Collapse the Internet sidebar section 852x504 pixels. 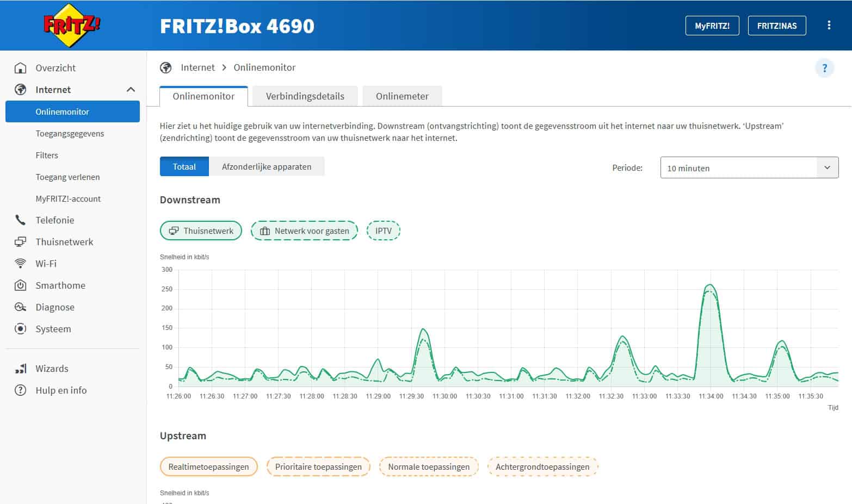131,90
